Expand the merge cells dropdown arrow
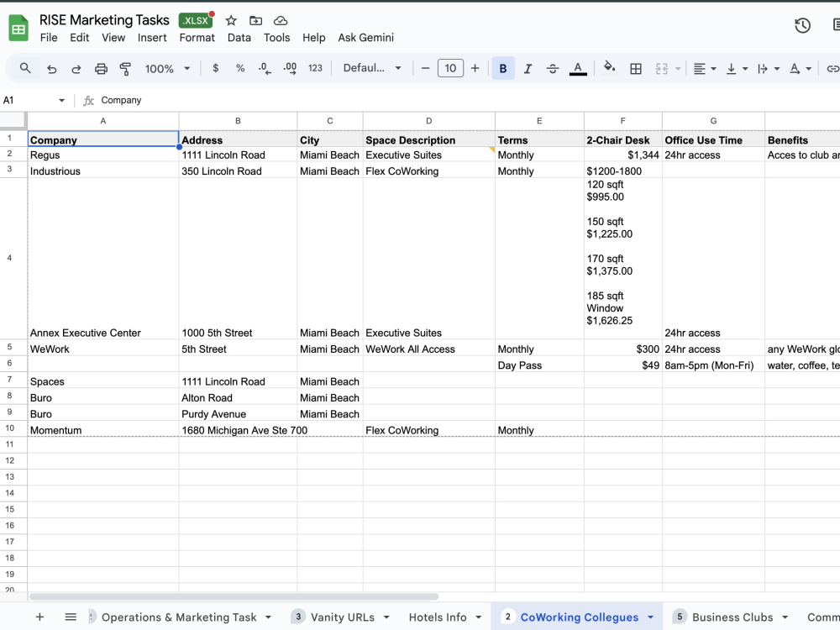Image resolution: width=840 pixels, height=630 pixels. pos(678,69)
